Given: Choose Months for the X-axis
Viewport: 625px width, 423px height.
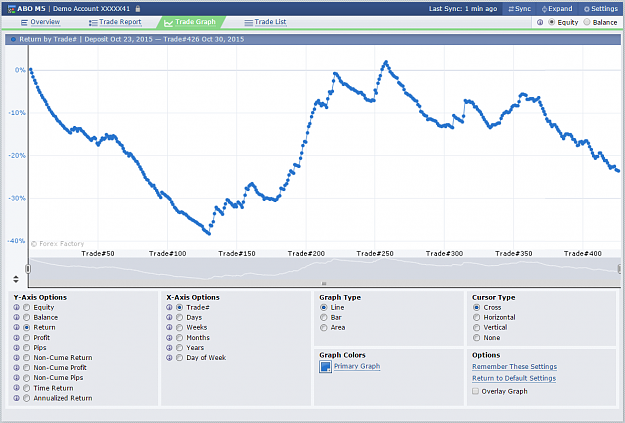Looking at the screenshot, I should pos(180,338).
